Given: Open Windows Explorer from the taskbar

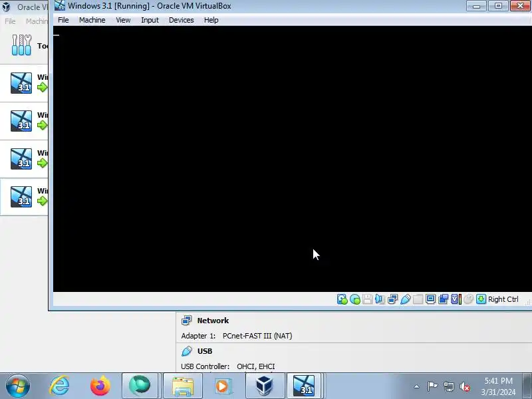Looking at the screenshot, I should click(183, 386).
